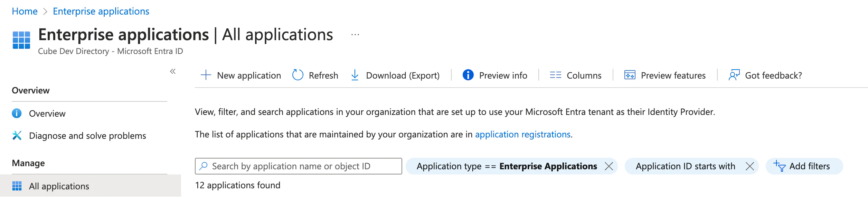The height and width of the screenshot is (198, 868).
Task: Open the application registrations link
Action: click(522, 134)
